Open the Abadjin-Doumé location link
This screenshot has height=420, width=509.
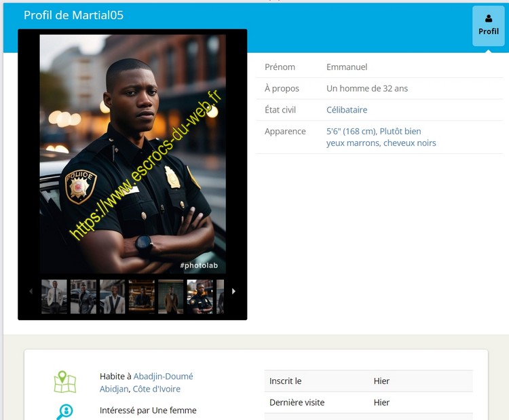[163, 377]
